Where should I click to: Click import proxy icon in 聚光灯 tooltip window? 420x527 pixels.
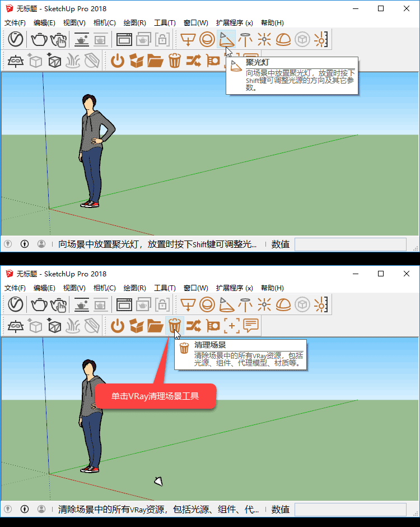[54, 61]
